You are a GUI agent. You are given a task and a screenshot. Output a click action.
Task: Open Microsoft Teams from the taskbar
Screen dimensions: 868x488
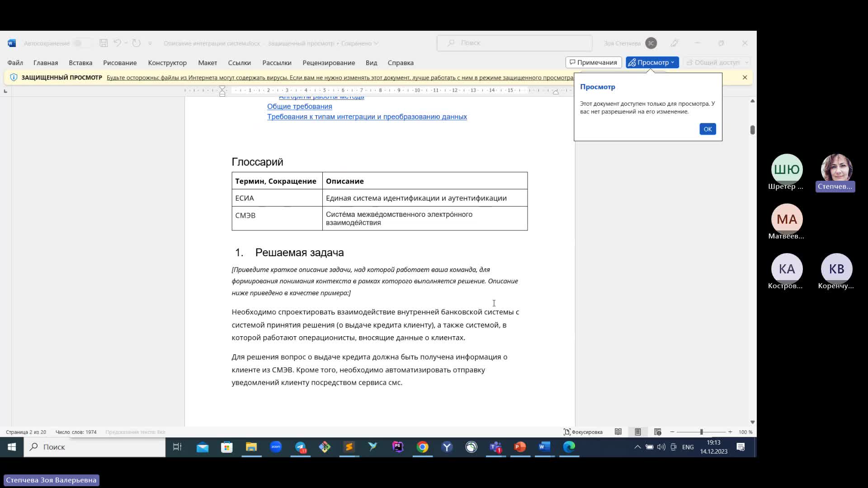point(495,447)
